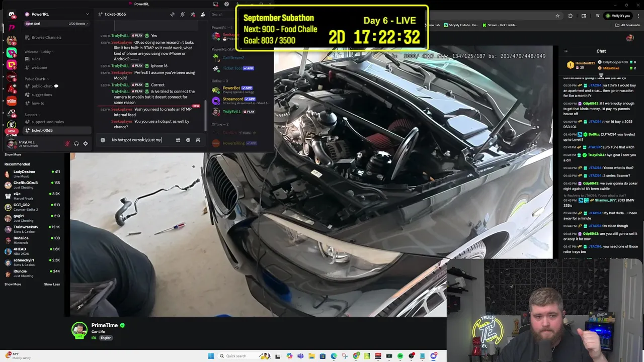Open iDuncle recommended channel
This screenshot has width=644, height=362.
pos(32,273)
